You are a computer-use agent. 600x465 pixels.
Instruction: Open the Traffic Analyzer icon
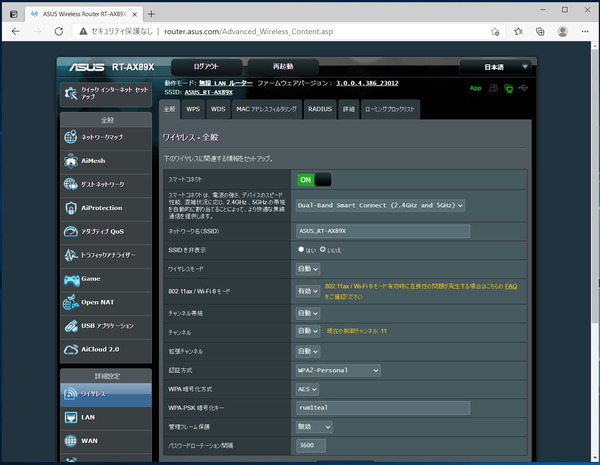71,255
